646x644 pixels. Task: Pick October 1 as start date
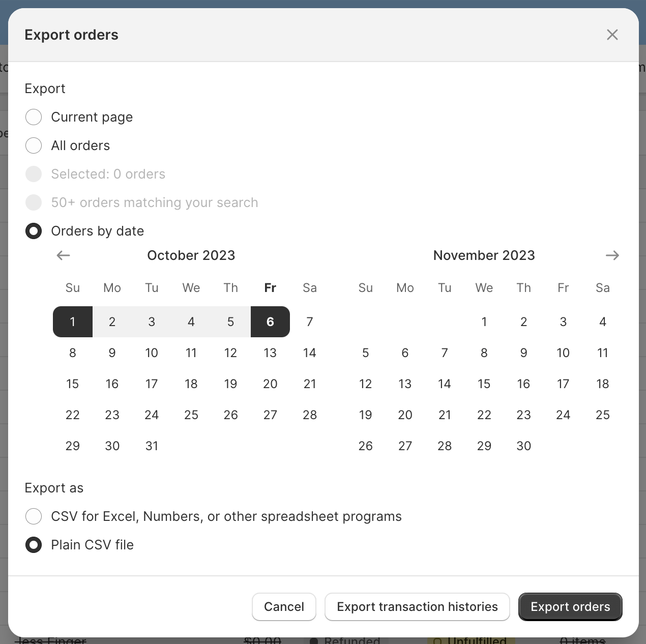coord(73,321)
